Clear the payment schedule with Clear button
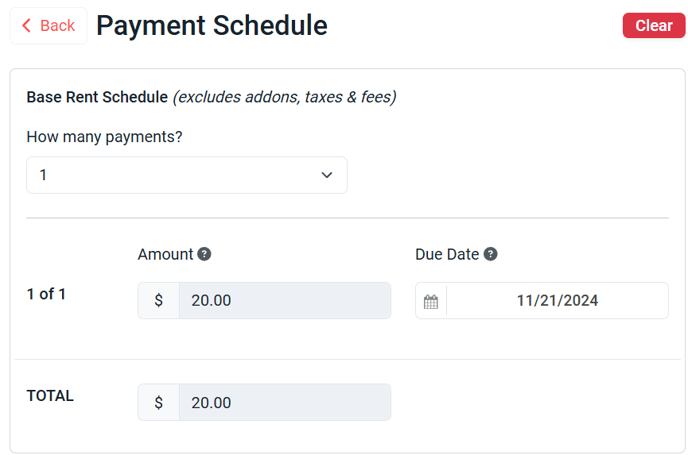This screenshot has width=688, height=455. pos(654,25)
